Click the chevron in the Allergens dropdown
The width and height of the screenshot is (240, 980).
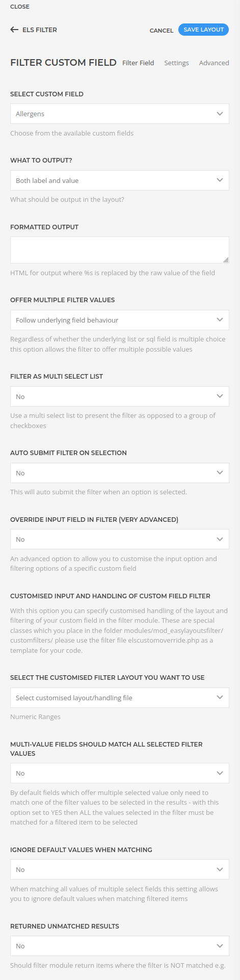220,114
